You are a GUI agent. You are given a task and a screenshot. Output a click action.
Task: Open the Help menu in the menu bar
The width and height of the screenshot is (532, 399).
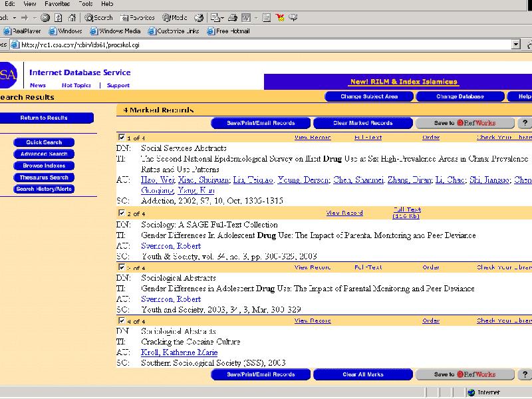(x=107, y=4)
